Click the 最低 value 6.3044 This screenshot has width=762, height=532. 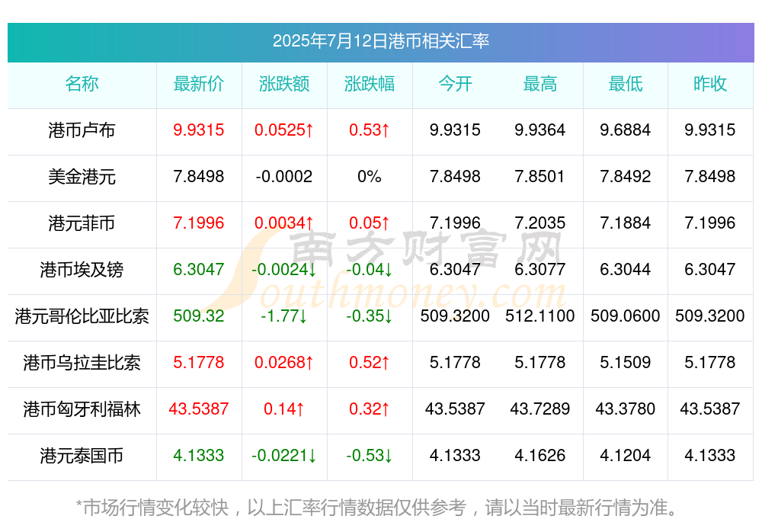click(x=626, y=269)
